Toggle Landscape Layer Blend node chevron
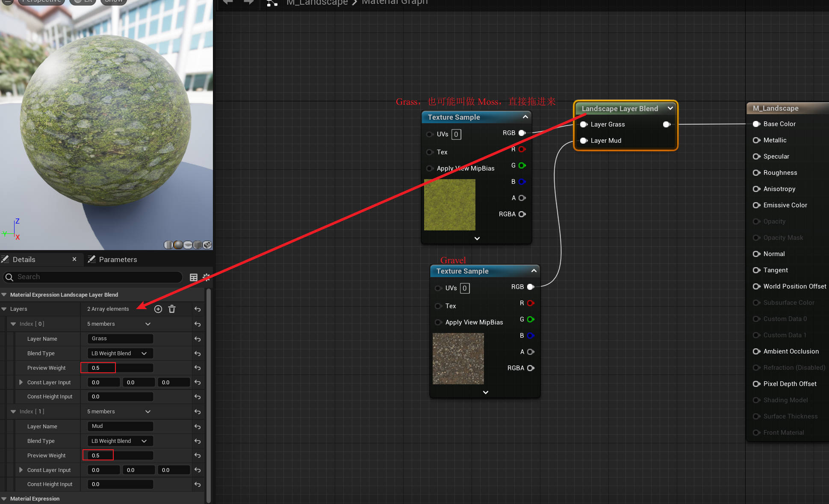 670,108
